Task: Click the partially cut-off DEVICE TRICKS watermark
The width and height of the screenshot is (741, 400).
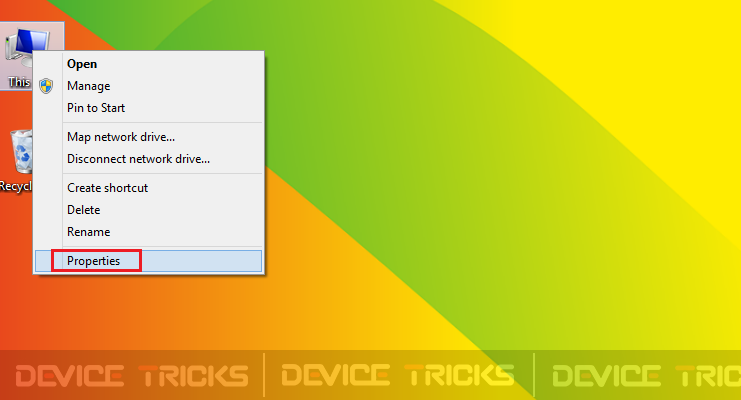Action: [x=646, y=376]
